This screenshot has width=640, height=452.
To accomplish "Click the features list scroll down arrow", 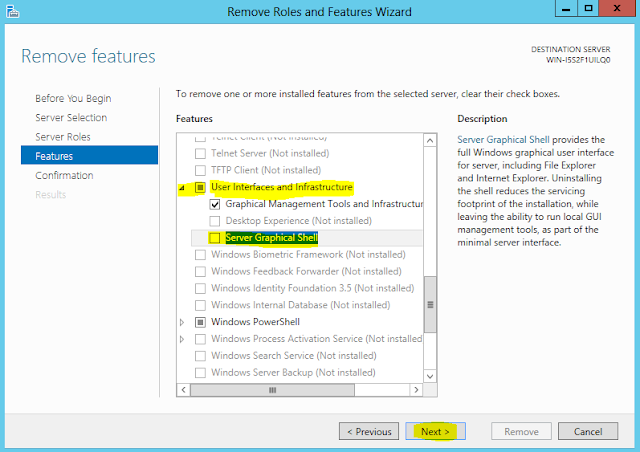I will pos(430,376).
